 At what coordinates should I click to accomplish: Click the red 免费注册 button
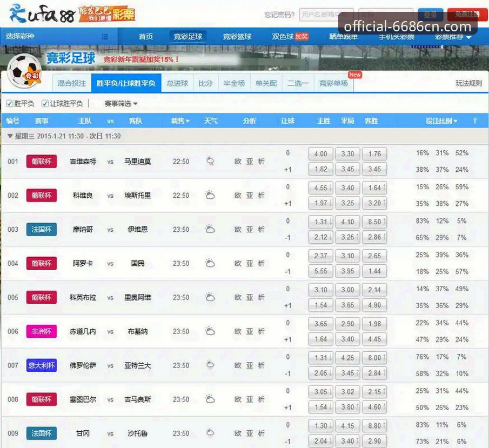pyautogui.click(x=467, y=15)
